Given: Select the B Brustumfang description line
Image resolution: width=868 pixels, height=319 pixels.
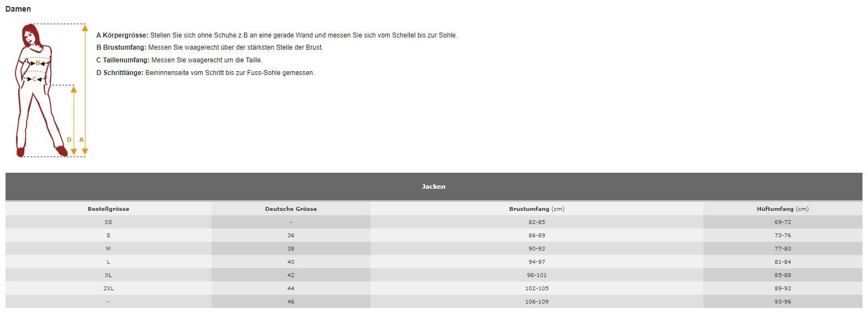Looking at the screenshot, I should [210, 47].
